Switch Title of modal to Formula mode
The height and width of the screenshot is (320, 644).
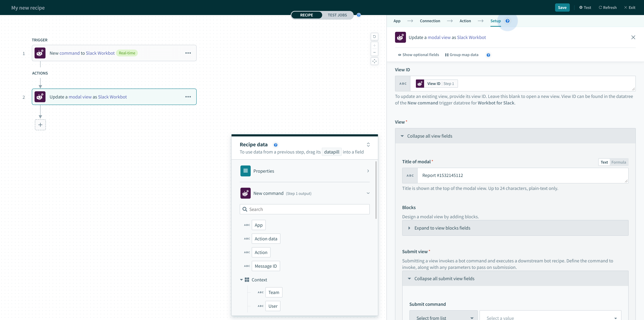(619, 162)
